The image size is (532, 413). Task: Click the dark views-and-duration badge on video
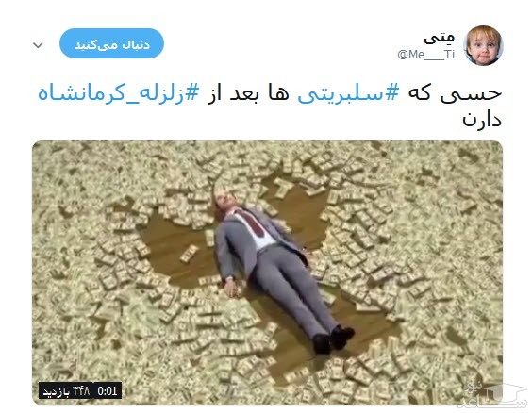pyautogui.click(x=80, y=391)
